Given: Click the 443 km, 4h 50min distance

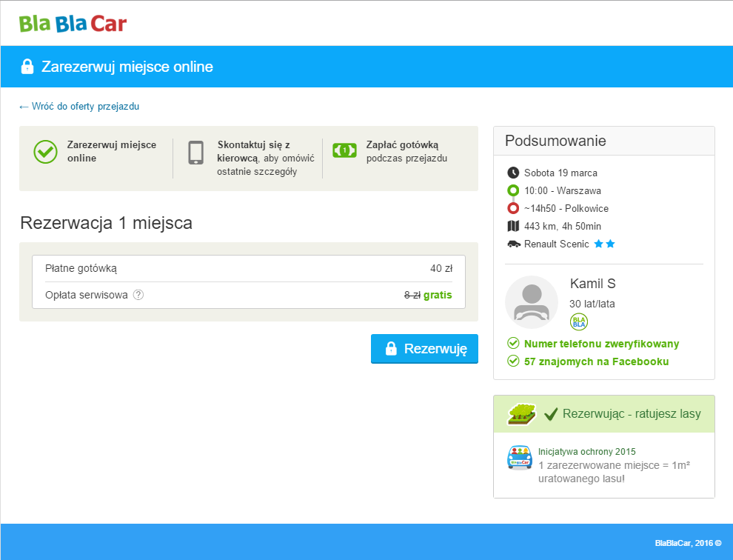Looking at the screenshot, I should (x=563, y=226).
